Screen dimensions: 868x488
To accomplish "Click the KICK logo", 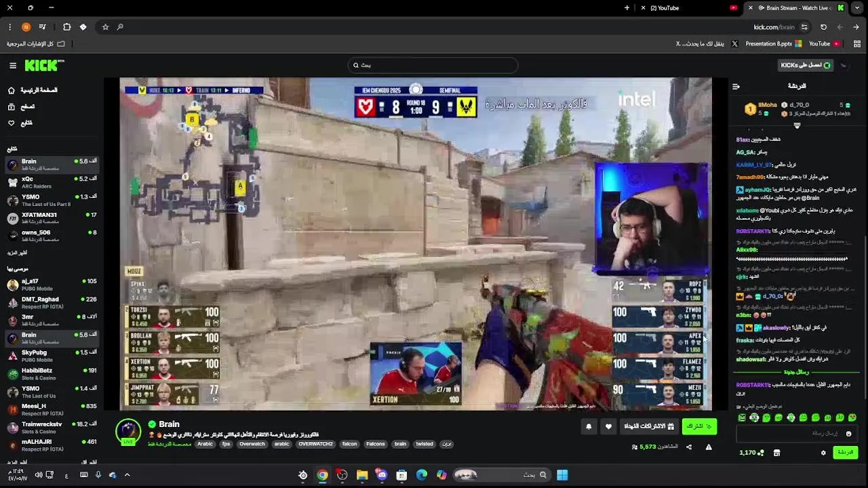I will click(44, 65).
